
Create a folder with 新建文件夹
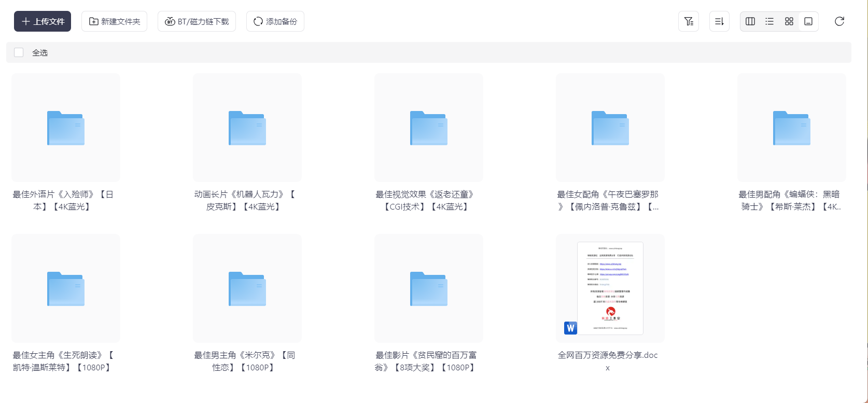coord(114,21)
